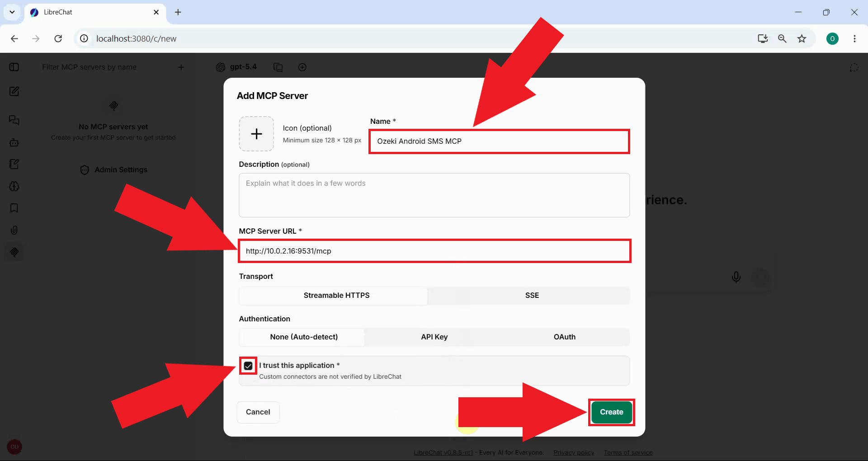Start a new chat with the compose icon
Screen dimensions: 868x461
point(14,91)
